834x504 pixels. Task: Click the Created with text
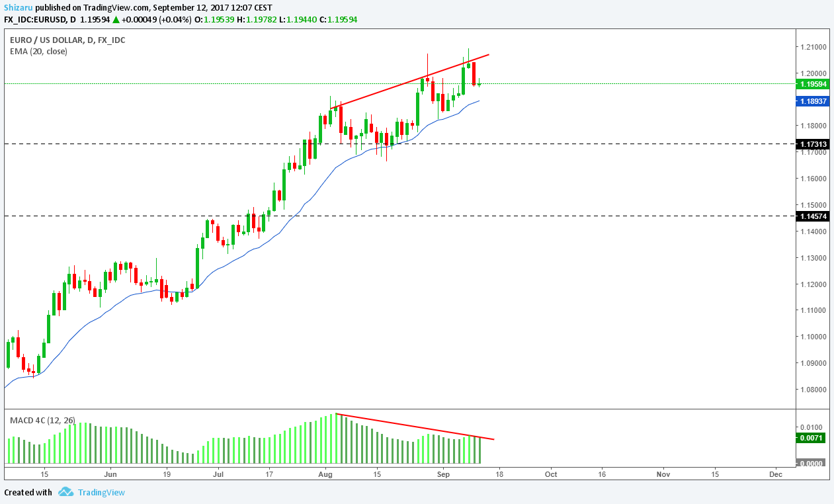[28, 492]
